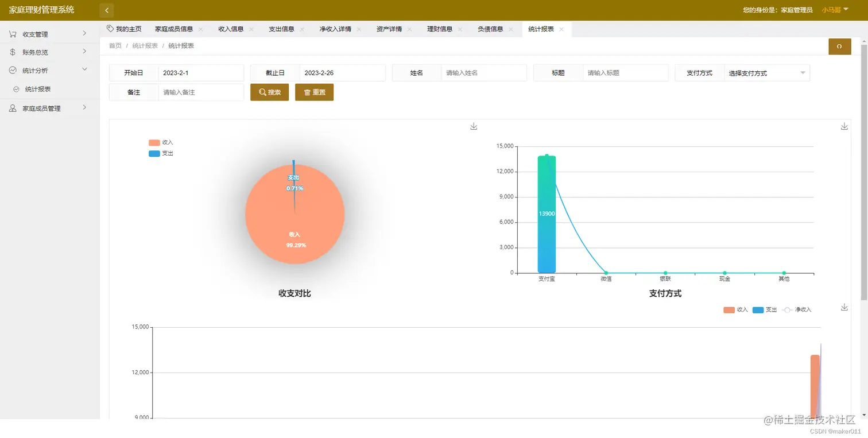Select the 账务总览 dollar icon in sidebar
Image resolution: width=868 pixels, height=438 pixels.
[13, 52]
